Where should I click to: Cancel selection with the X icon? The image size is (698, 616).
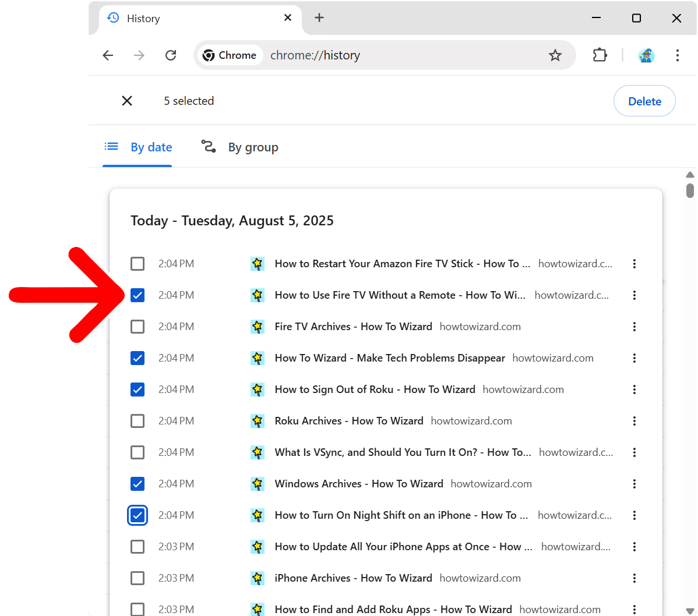[x=127, y=101]
